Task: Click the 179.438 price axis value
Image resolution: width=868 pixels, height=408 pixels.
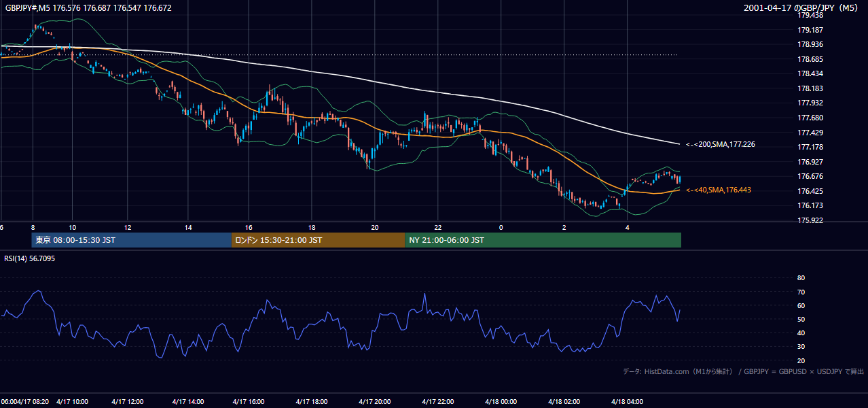Action: click(x=810, y=15)
